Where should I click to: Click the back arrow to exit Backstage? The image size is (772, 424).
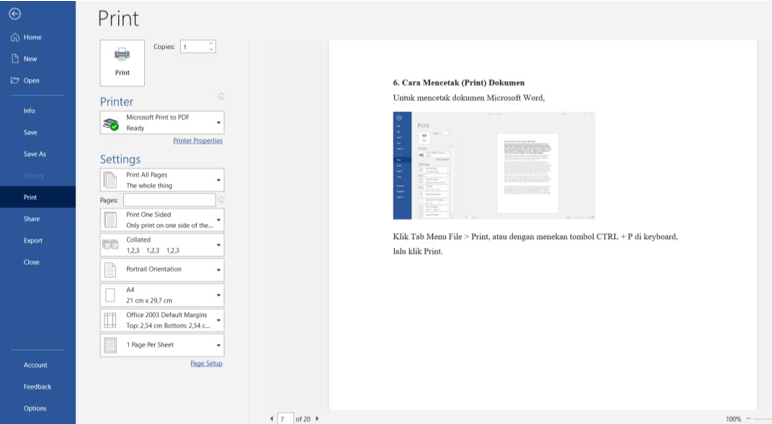coord(14,14)
